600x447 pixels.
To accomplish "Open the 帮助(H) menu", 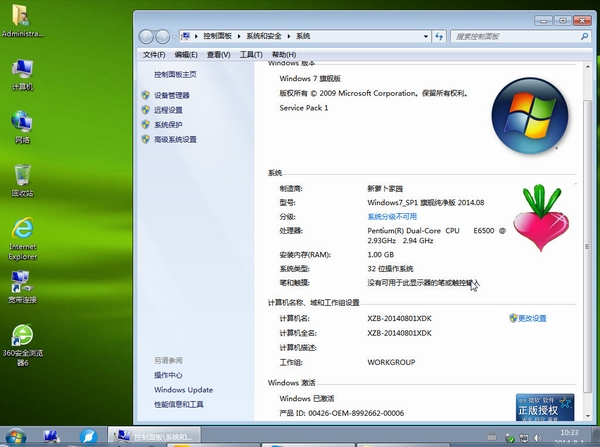I will coord(284,55).
